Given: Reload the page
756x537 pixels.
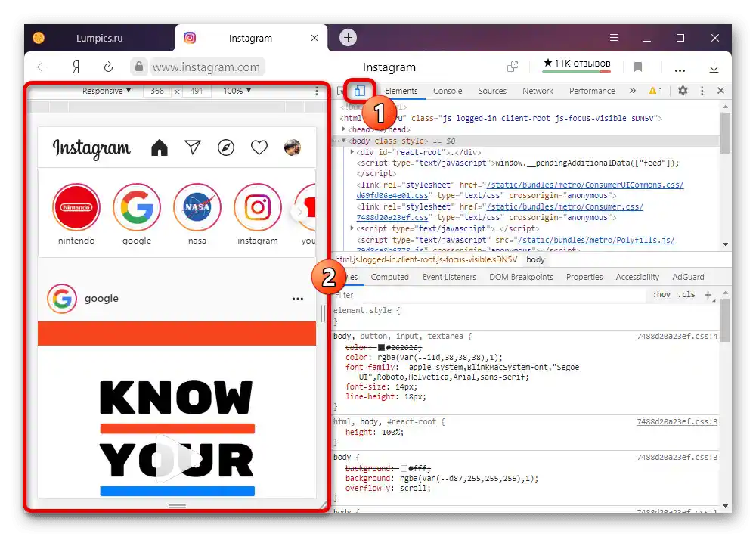Looking at the screenshot, I should point(108,67).
